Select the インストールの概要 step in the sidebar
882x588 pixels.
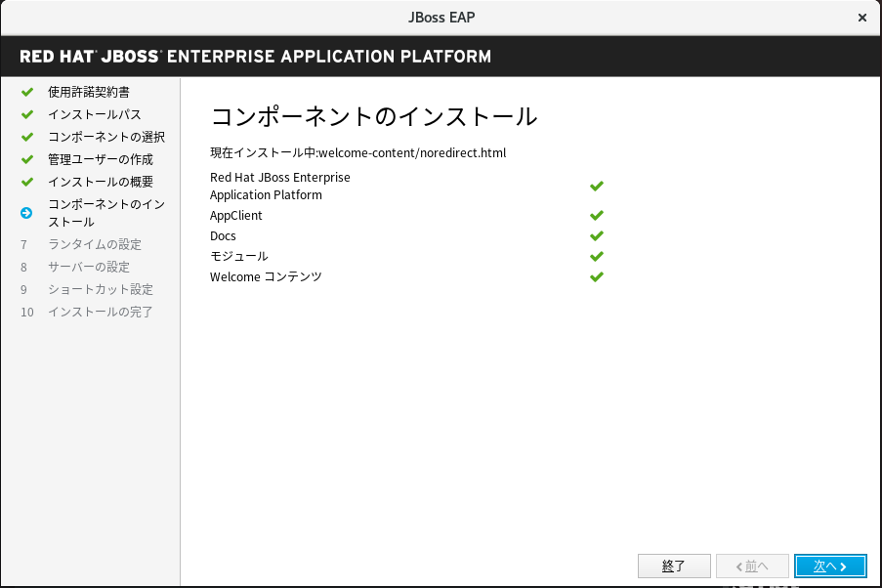[x=101, y=182]
